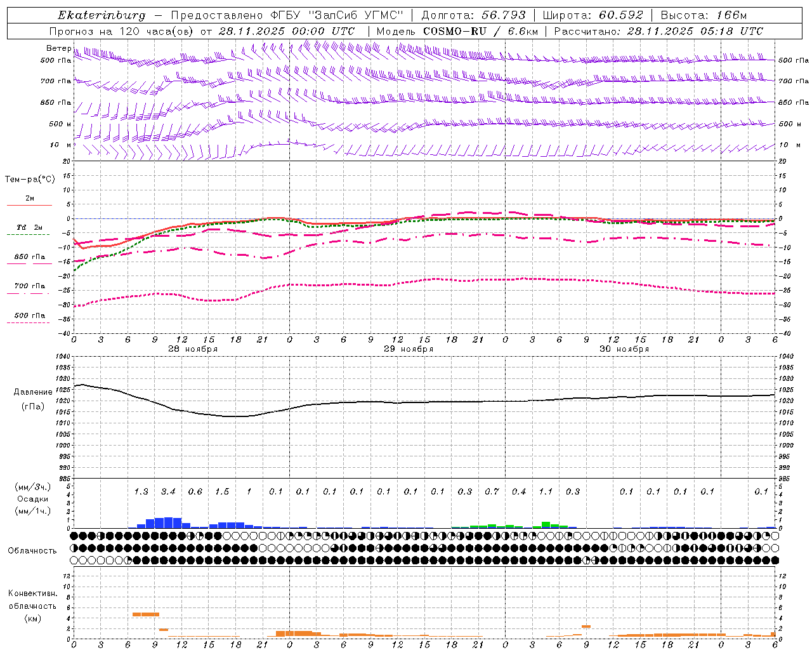Click the '1.3' precipitation total value

coord(141,492)
